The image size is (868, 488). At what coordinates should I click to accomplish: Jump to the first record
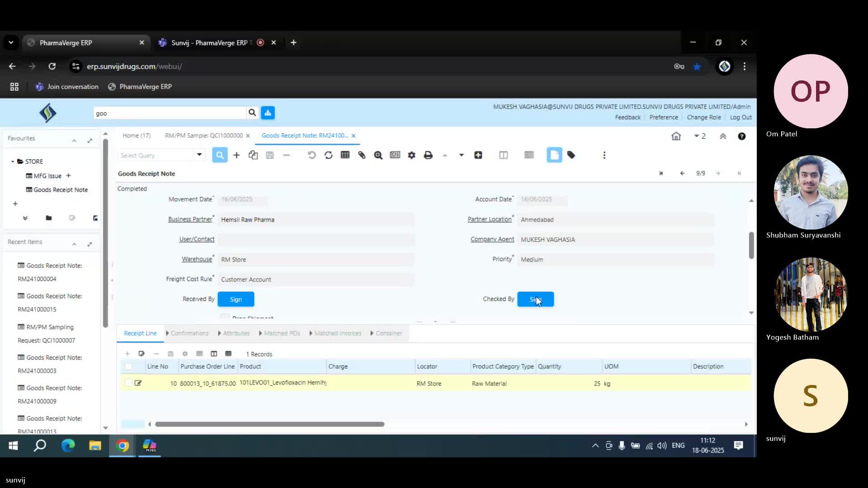tap(661, 173)
